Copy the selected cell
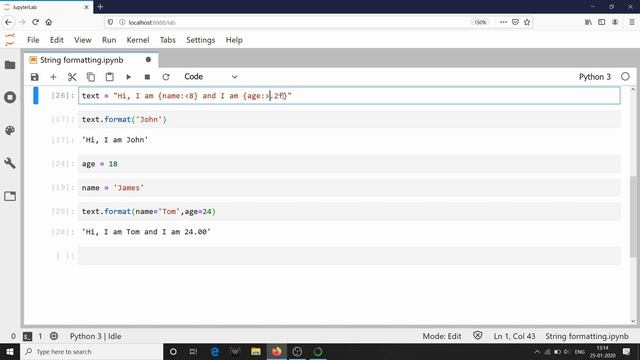Image resolution: width=640 pixels, height=360 pixels. 91,77
